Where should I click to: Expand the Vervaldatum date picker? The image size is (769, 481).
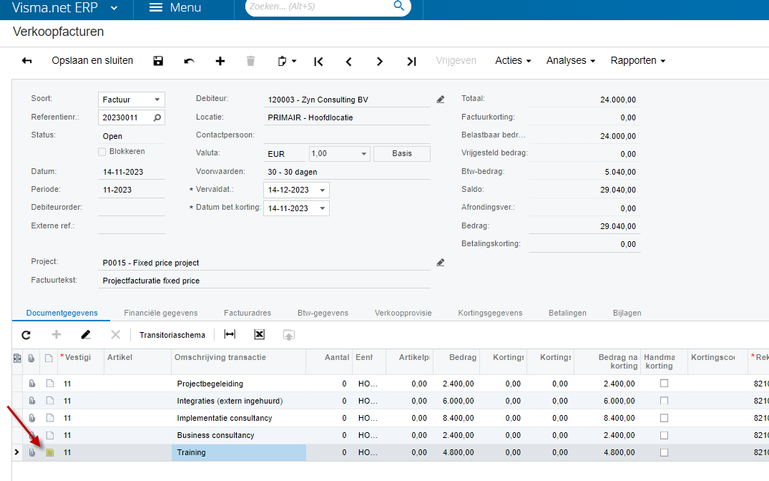point(322,190)
